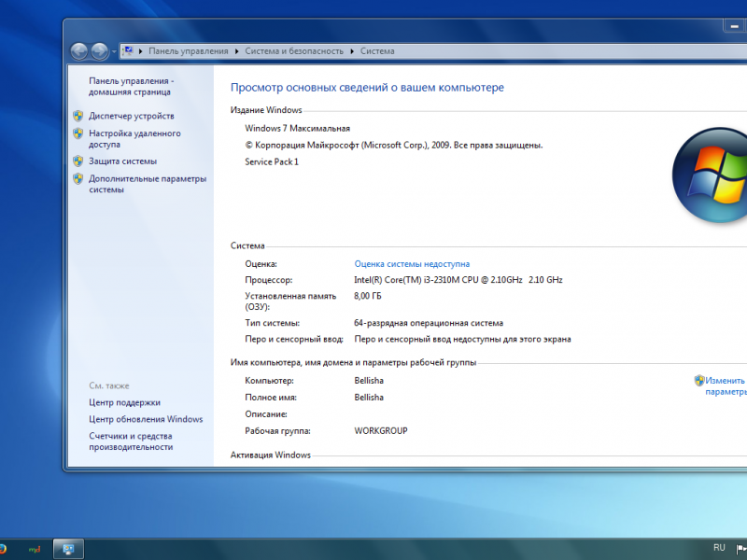The height and width of the screenshot is (560, 747).
Task: Open recent pages dropdown next to Forward
Action: 114,51
